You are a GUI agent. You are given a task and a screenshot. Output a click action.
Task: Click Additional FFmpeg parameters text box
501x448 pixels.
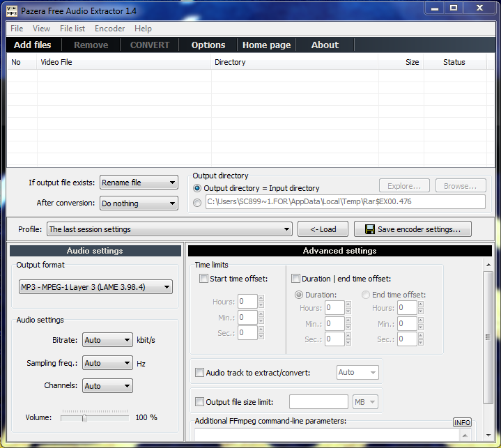tap(327, 435)
